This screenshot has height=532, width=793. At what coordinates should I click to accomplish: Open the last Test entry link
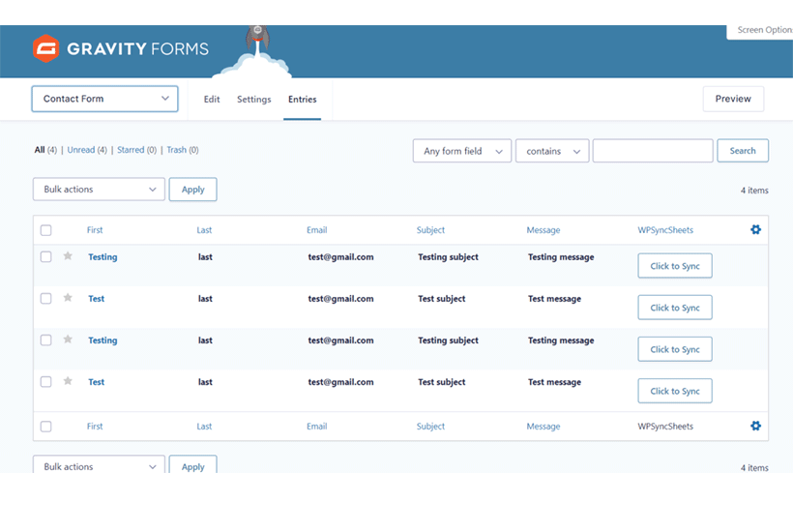point(96,382)
